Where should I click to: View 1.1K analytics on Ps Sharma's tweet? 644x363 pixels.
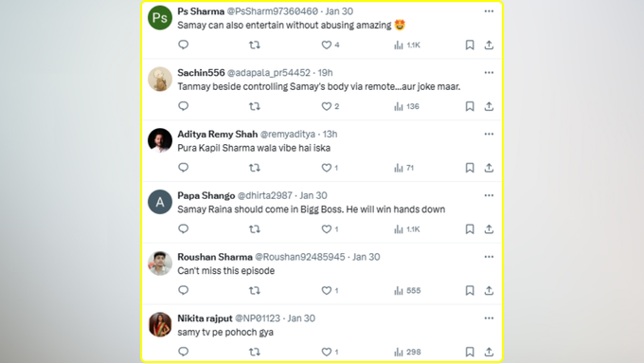click(407, 45)
